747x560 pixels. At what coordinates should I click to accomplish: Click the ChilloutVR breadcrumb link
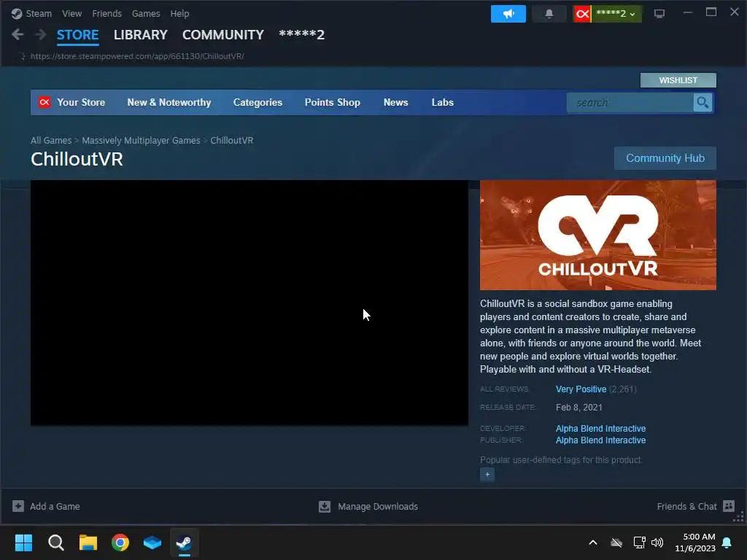click(232, 141)
